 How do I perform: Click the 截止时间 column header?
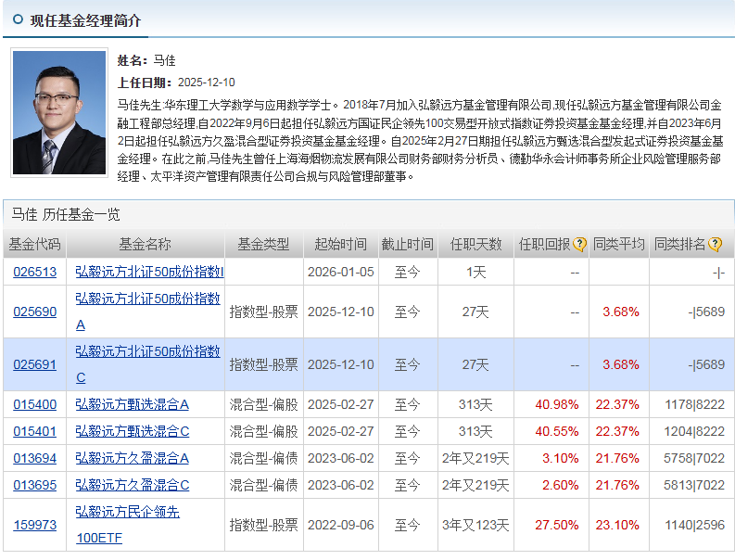pyautogui.click(x=407, y=245)
